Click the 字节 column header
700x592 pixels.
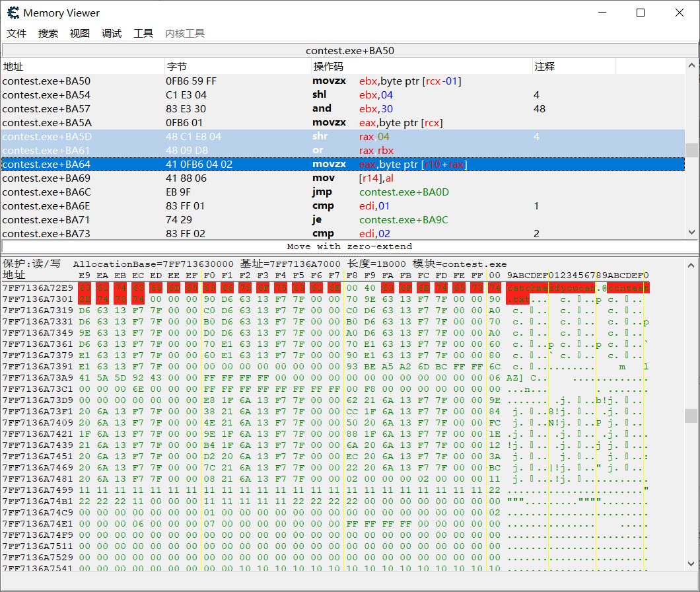click(238, 67)
